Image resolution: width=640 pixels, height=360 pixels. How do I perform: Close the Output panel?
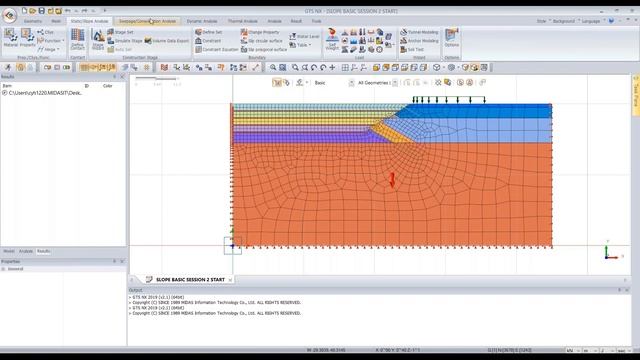pos(627,290)
